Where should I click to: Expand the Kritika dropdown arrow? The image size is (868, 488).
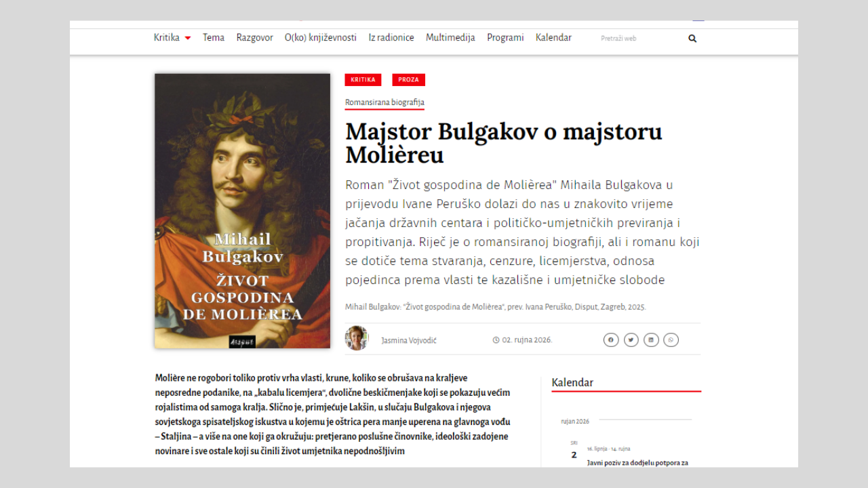click(188, 38)
